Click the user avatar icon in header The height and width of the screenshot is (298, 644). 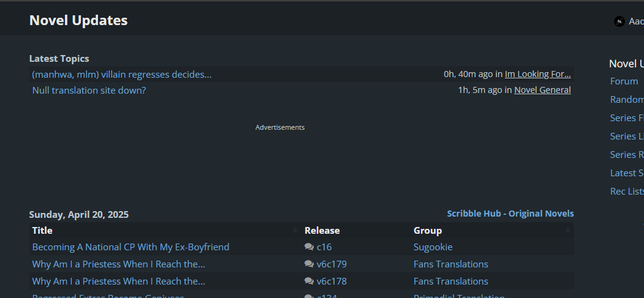click(x=619, y=21)
